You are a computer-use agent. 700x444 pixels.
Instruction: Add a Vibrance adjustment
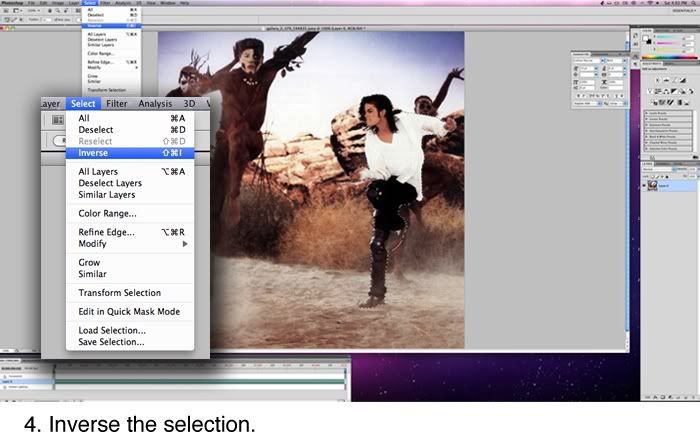pos(650,91)
